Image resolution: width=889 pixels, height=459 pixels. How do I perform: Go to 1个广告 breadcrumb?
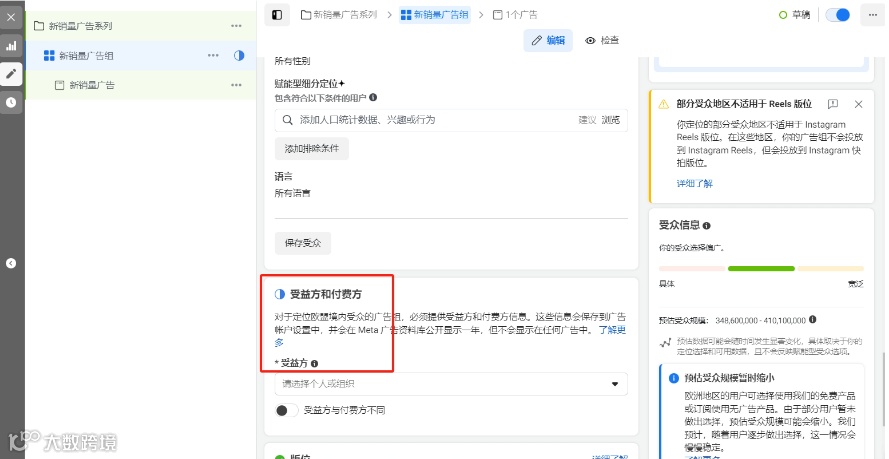tap(515, 15)
